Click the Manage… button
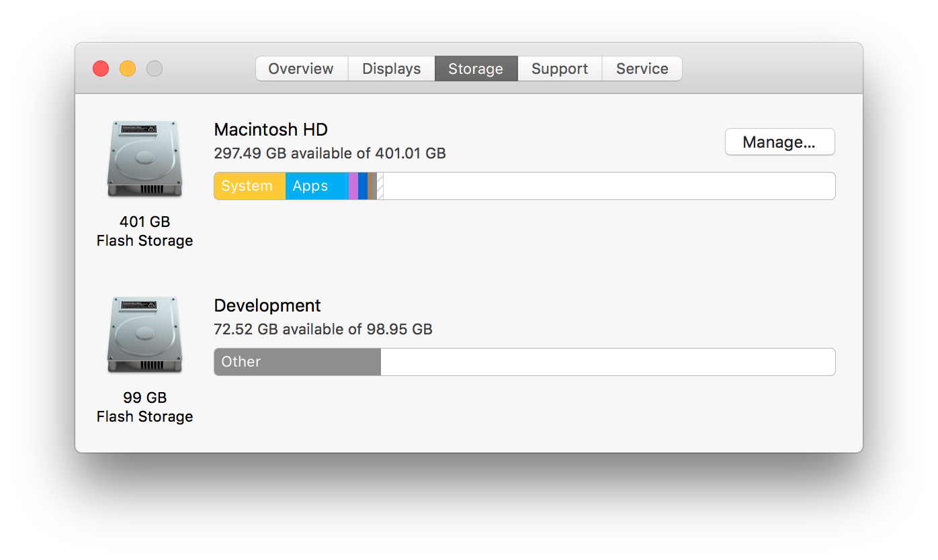Viewport: 938px width, 560px height. [x=779, y=142]
